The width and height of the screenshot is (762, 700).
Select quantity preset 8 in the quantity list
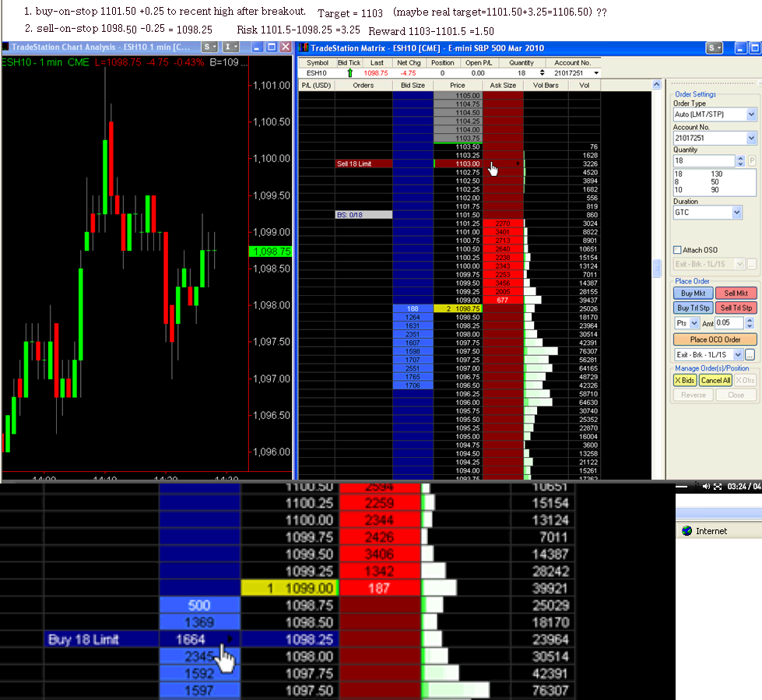(x=676, y=181)
